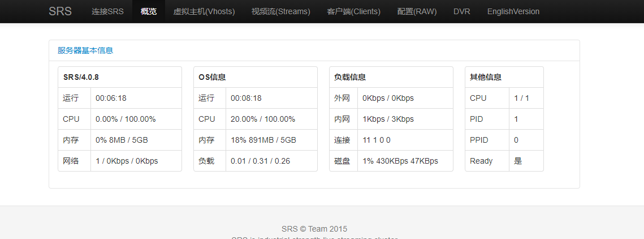Viewport: 644px width, 239px height.
Task: Open 客户端(Clients) page
Action: point(353,11)
